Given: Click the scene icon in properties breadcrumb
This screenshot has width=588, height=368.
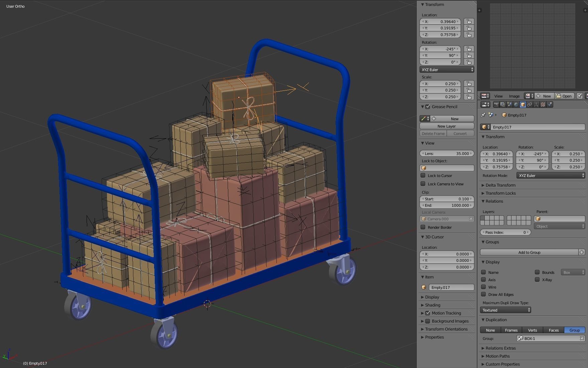Looking at the screenshot, I should click(491, 115).
